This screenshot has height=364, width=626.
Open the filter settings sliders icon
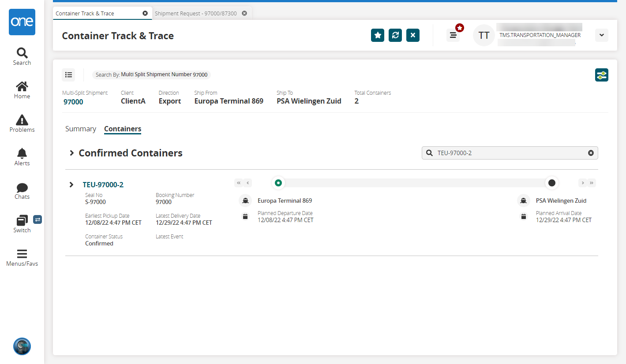pyautogui.click(x=601, y=75)
